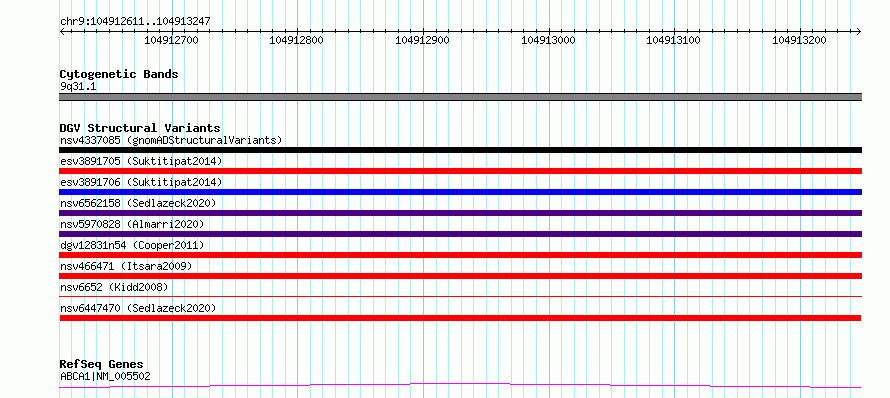The height and width of the screenshot is (398, 890).
Task: Open variant label esv3891706 (Suktitipat2014)
Action: 141,182
